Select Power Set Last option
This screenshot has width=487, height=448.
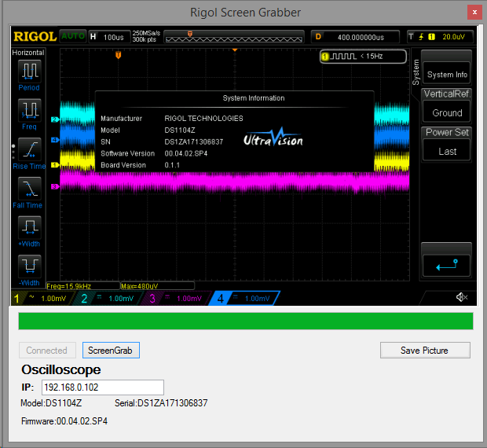click(x=447, y=152)
